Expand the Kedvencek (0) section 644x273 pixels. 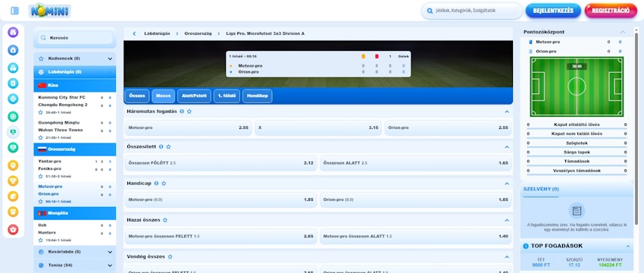click(110, 59)
